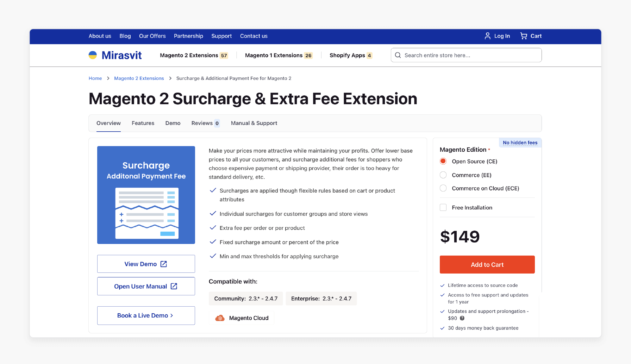The width and height of the screenshot is (631, 364).
Task: Open Our Offers
Action: click(152, 36)
